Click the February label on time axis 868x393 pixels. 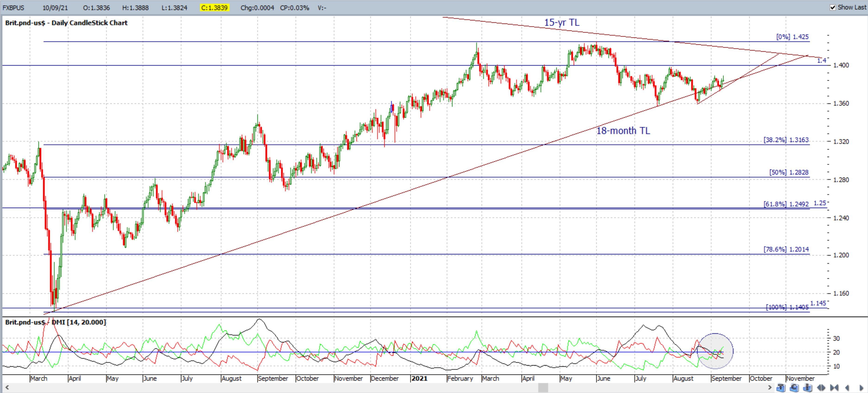point(460,378)
